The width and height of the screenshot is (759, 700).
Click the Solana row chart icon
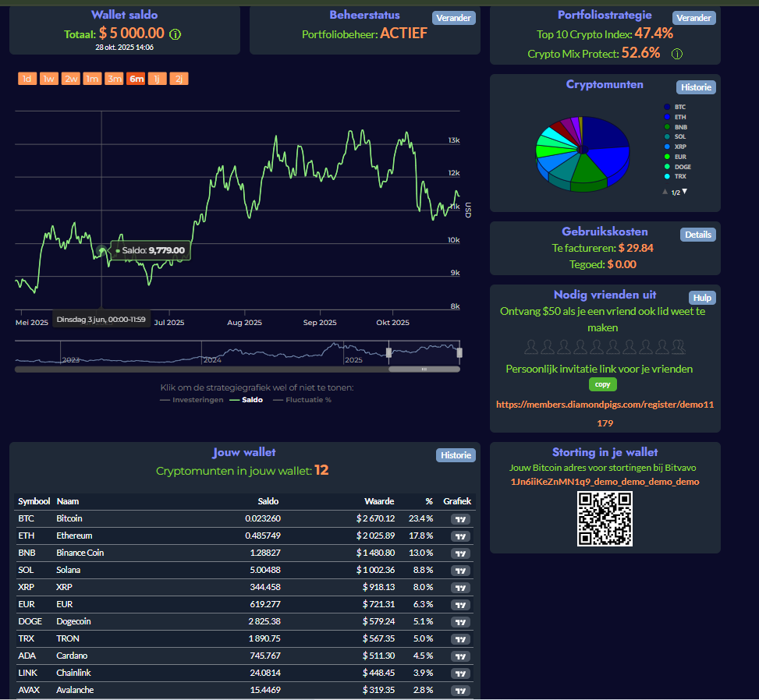[x=460, y=571]
